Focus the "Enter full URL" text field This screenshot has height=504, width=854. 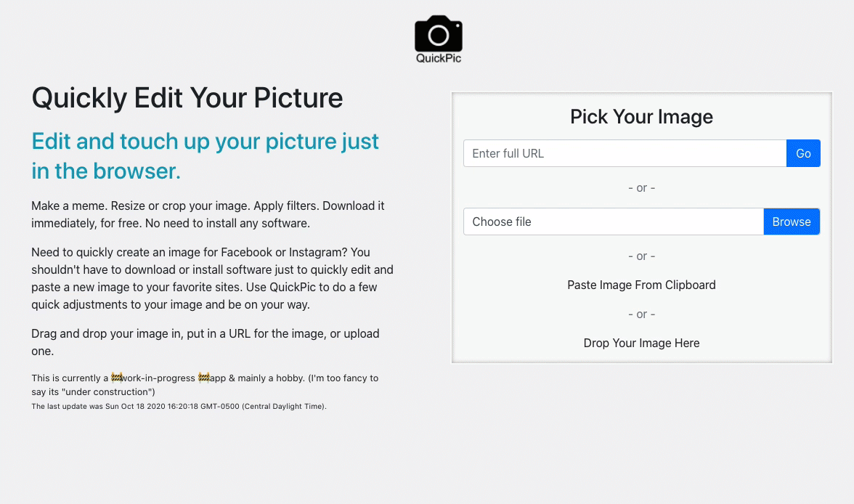tap(625, 153)
